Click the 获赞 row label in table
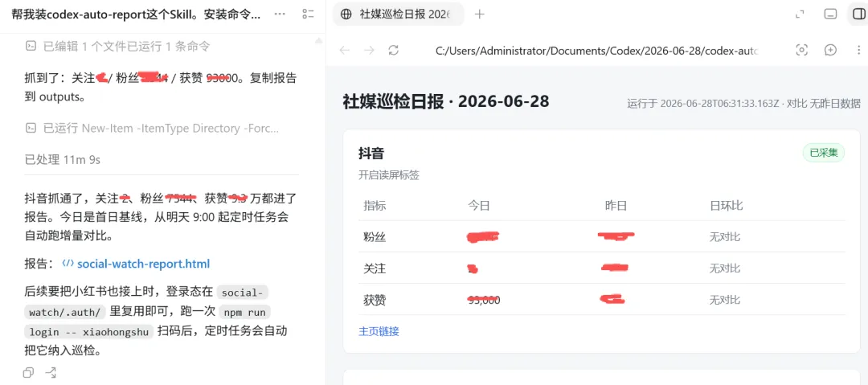This screenshot has width=868, height=385. [375, 301]
